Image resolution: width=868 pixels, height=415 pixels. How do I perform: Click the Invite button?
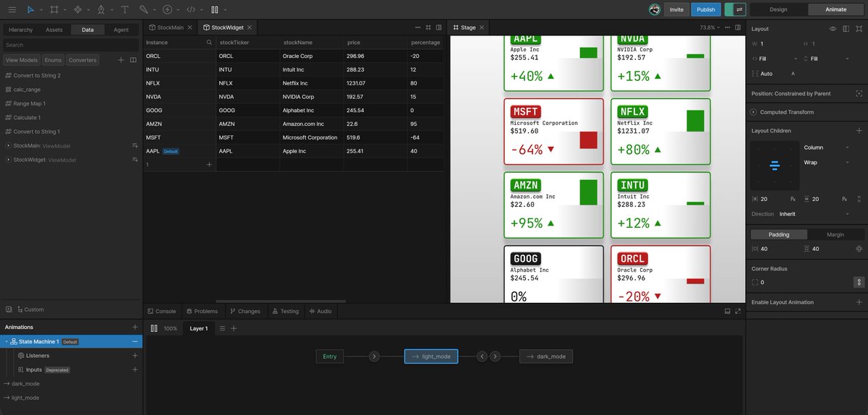[x=676, y=9]
